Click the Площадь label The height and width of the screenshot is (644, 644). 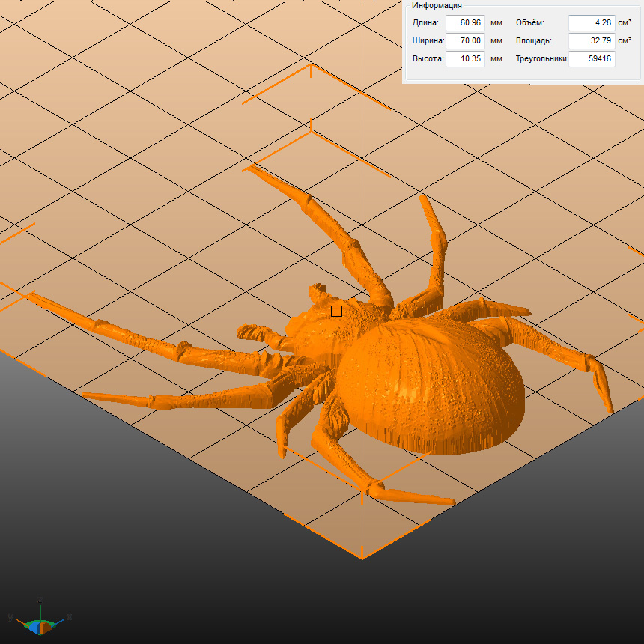(x=534, y=41)
